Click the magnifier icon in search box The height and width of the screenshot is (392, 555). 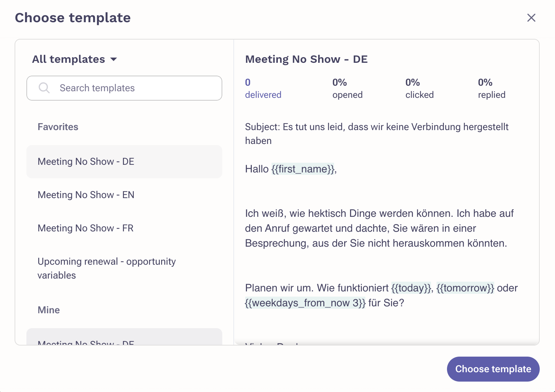pyautogui.click(x=44, y=88)
